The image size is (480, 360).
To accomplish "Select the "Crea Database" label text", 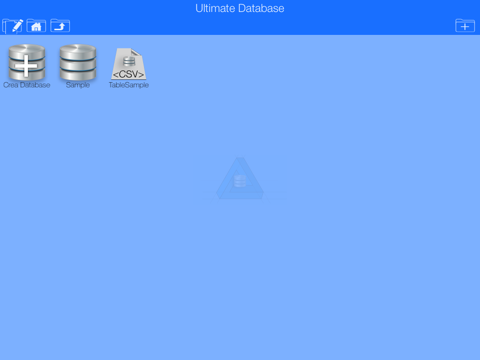I will 27,85.
